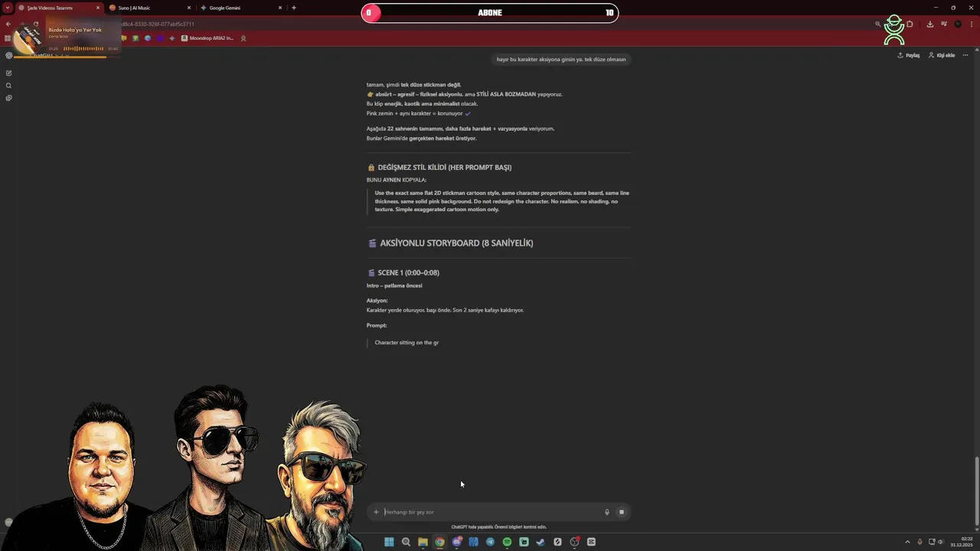This screenshot has width=980, height=551.
Task: Open Telegram from the taskbar
Action: [x=490, y=542]
